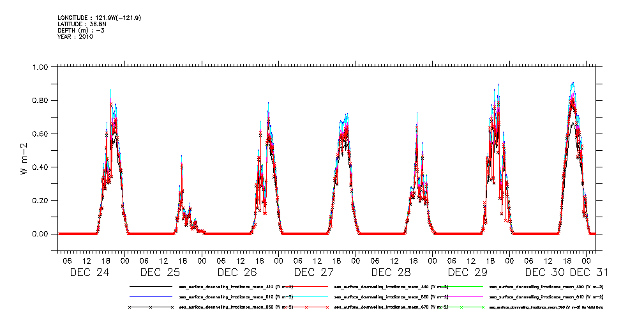Click the irradiance_mean_440 legend label
Image resolution: width=644 pixels, height=322 pixels.
(x=391, y=286)
